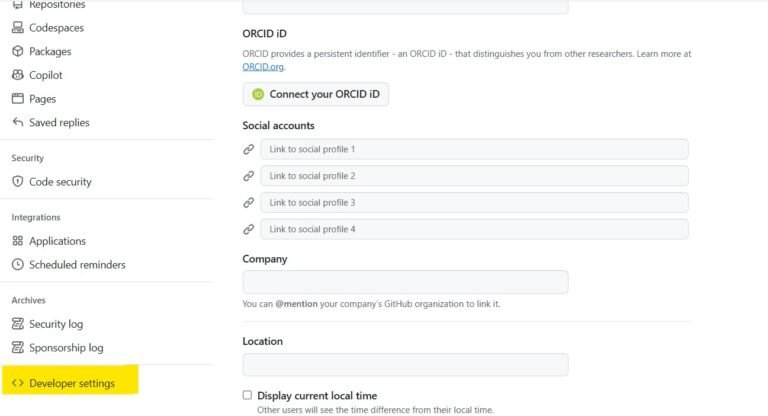
Task: Click the Display current local time label
Action: pos(317,395)
